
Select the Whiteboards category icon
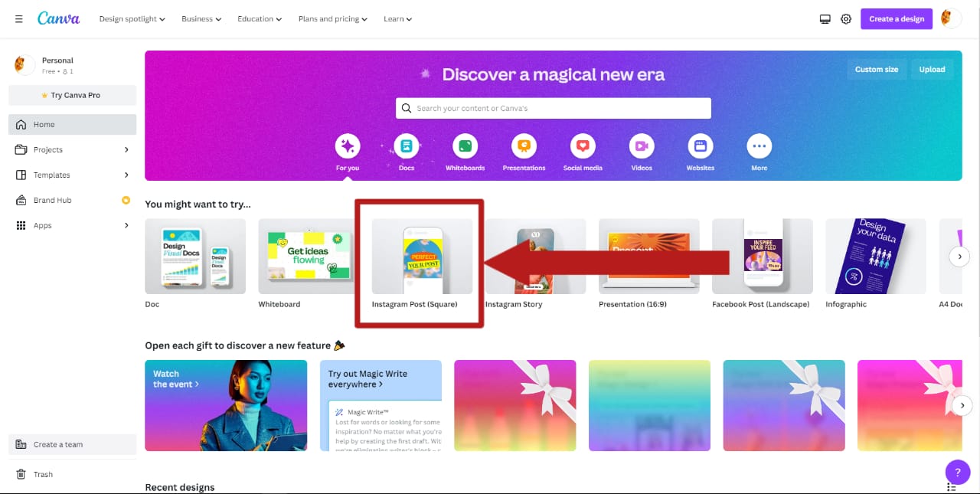click(465, 146)
